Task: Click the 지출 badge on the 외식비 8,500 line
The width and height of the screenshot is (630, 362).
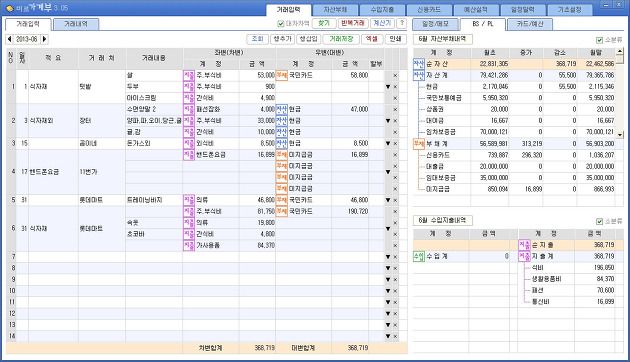Action: 189,143
